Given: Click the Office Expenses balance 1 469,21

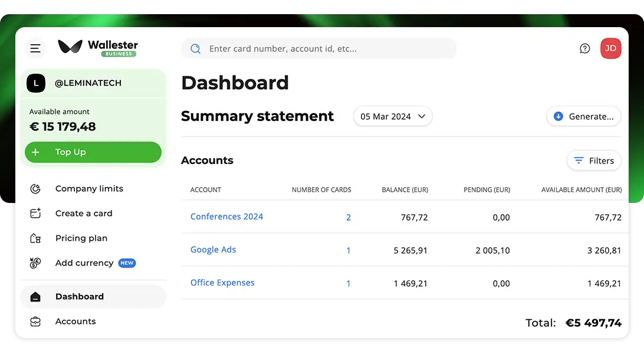Looking at the screenshot, I should coord(410,283).
